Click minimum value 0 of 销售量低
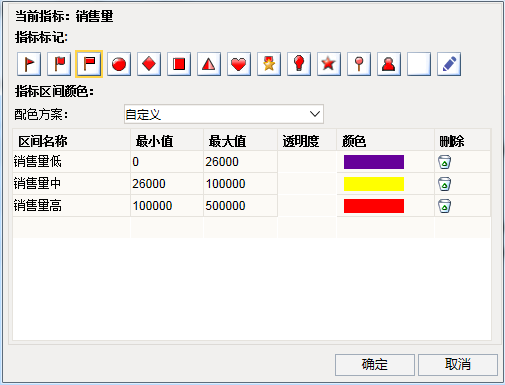This screenshot has width=505, height=385. coord(167,162)
